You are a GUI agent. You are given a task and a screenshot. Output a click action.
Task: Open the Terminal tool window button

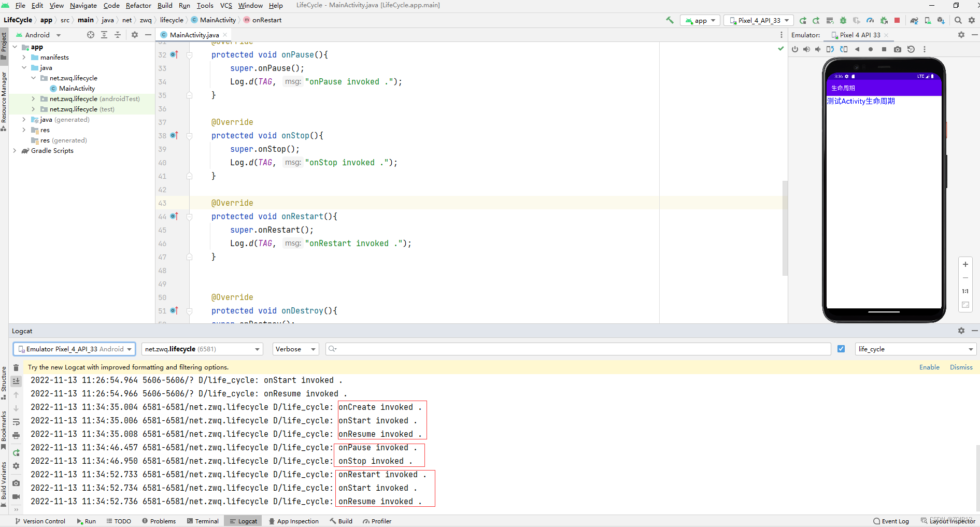(x=203, y=521)
